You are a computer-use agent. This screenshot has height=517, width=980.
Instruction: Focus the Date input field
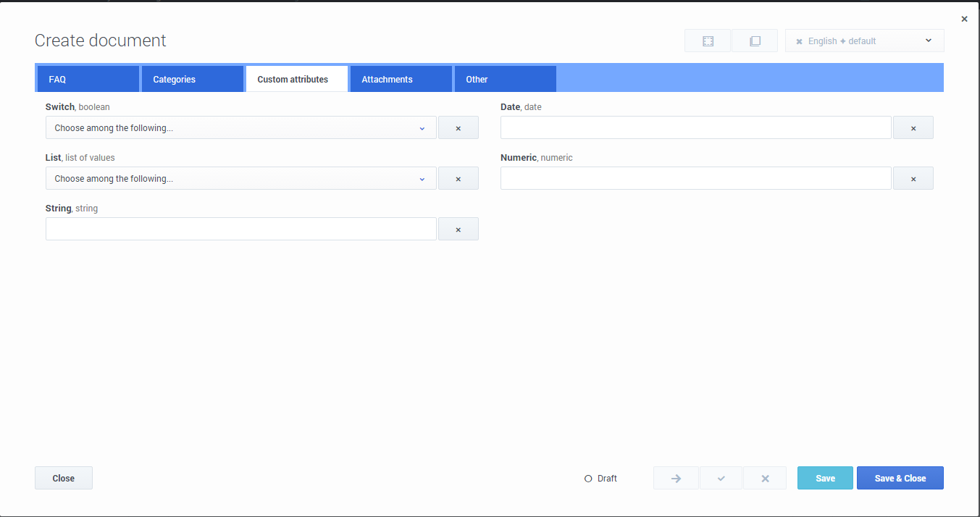pyautogui.click(x=695, y=128)
